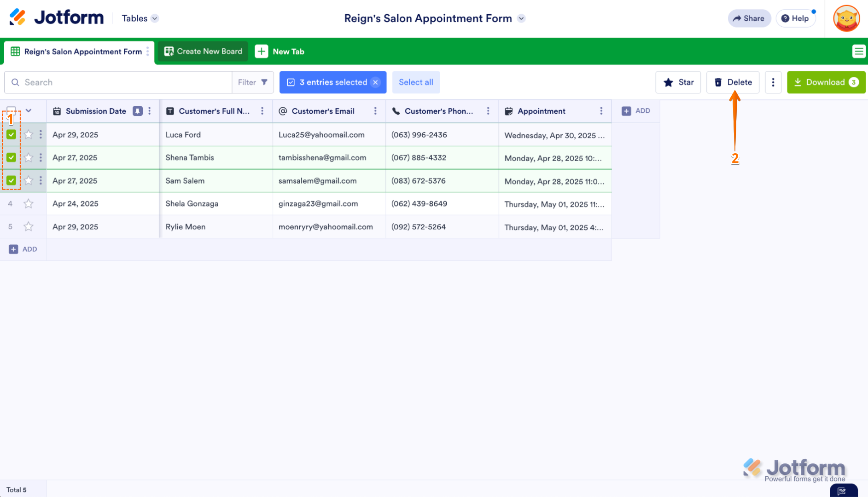868x497 pixels.
Task: Open row options for Sam Salem
Action: pos(41,180)
